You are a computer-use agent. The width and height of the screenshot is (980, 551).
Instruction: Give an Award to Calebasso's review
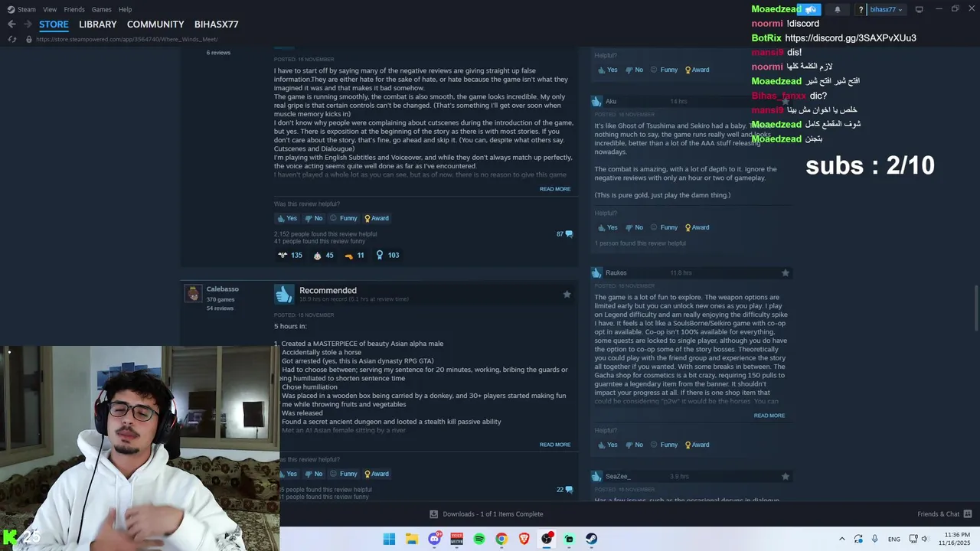(376, 474)
